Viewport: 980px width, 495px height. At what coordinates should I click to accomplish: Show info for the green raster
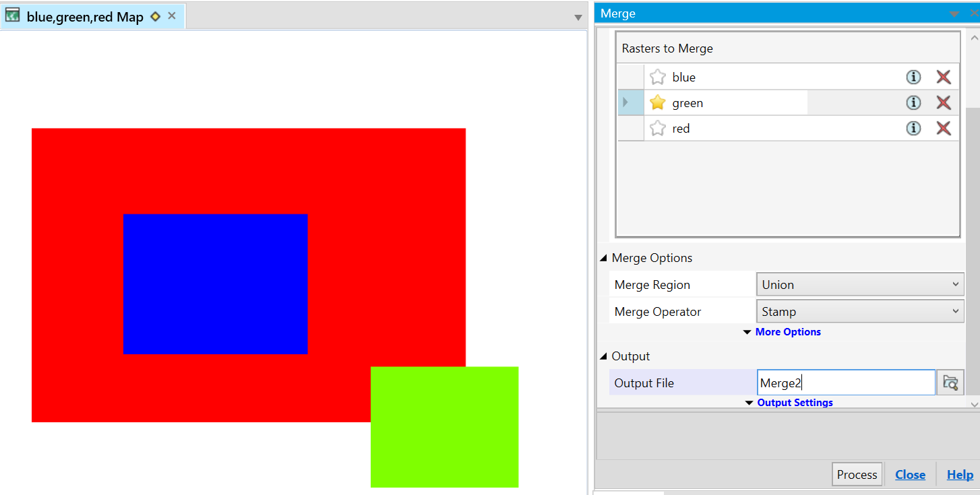913,102
